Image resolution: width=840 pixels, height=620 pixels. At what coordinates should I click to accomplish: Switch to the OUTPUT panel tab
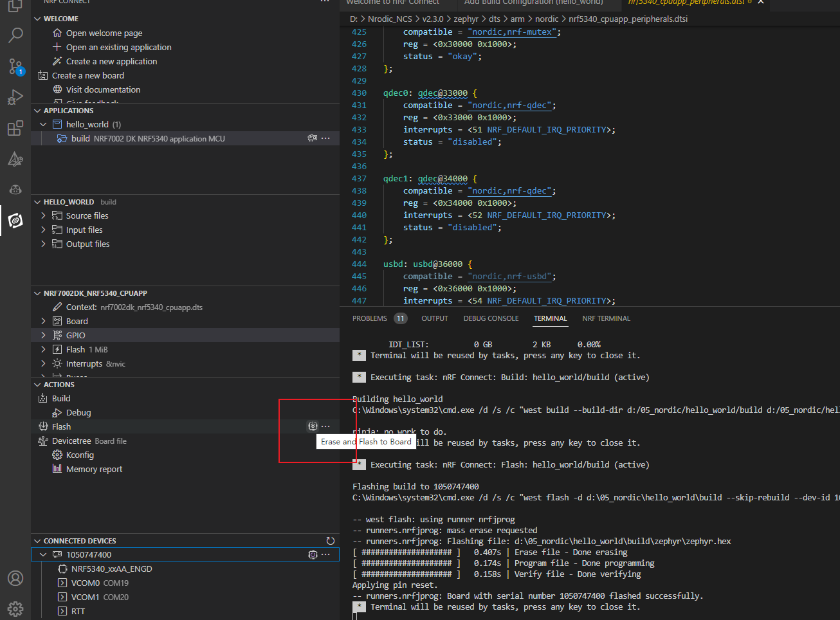point(435,318)
